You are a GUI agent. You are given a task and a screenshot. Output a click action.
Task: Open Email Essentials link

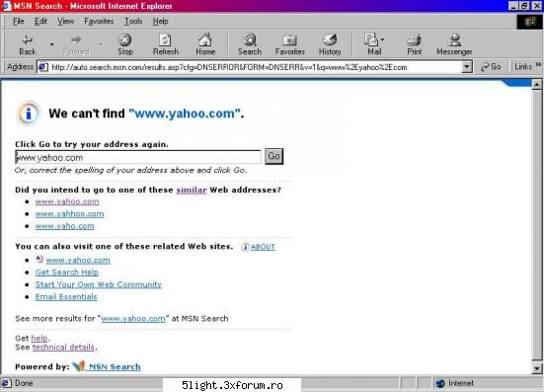point(66,297)
